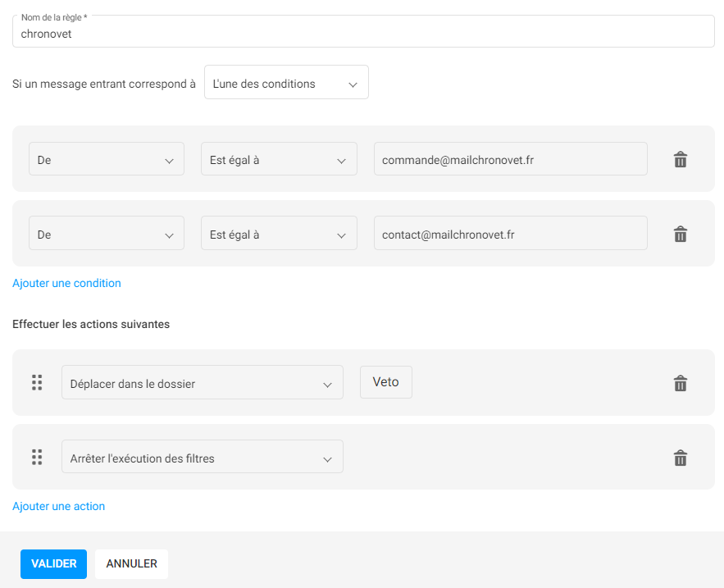The image size is (724, 588).
Task: Cancel editing with ANNULER button
Action: point(131,564)
